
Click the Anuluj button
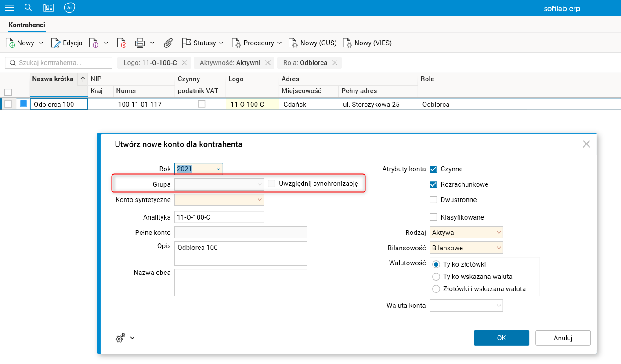coord(563,338)
